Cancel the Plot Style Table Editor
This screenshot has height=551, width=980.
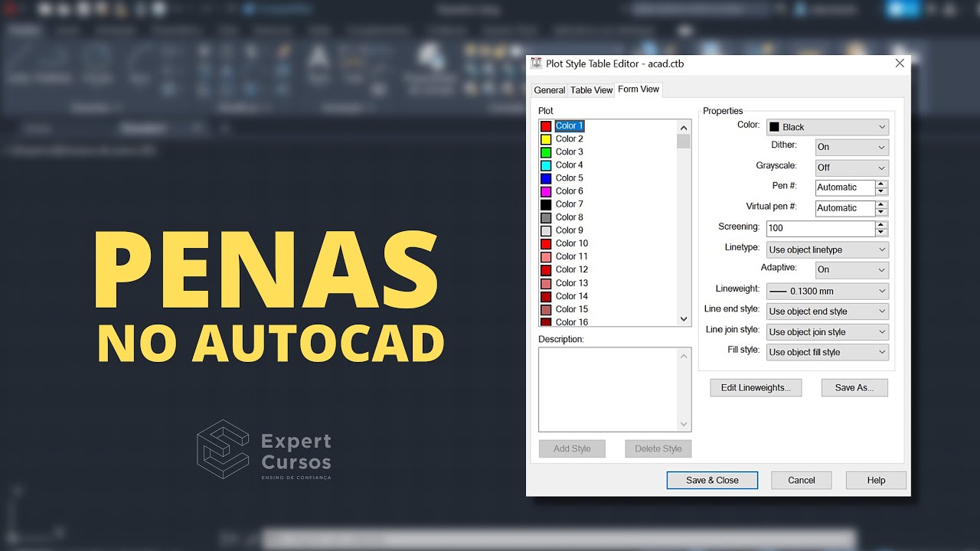point(802,481)
